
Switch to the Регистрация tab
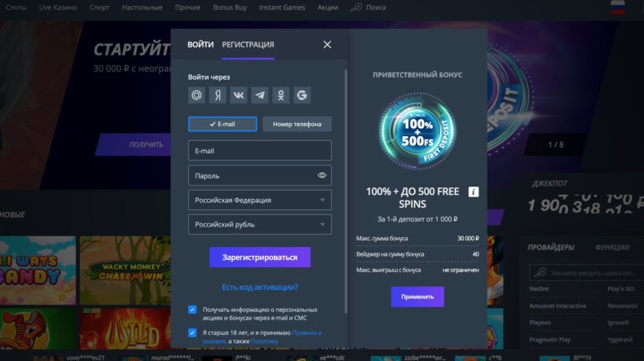tap(248, 44)
